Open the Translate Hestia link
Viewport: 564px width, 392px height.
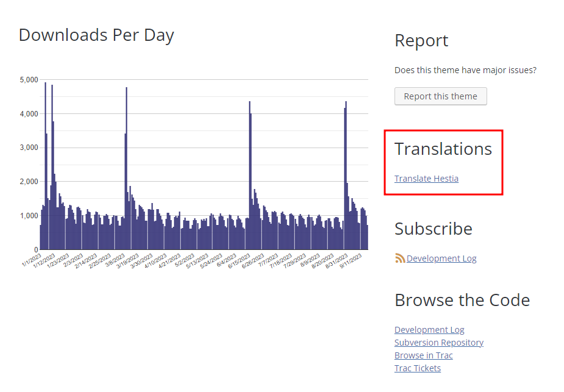(426, 178)
